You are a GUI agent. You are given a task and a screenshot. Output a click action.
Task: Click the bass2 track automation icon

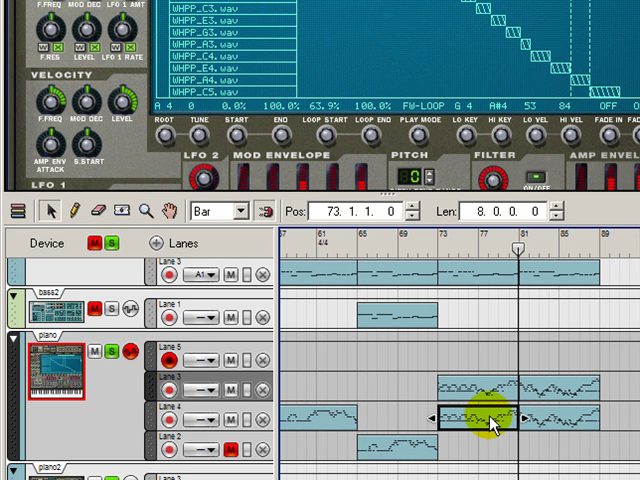coord(131,309)
